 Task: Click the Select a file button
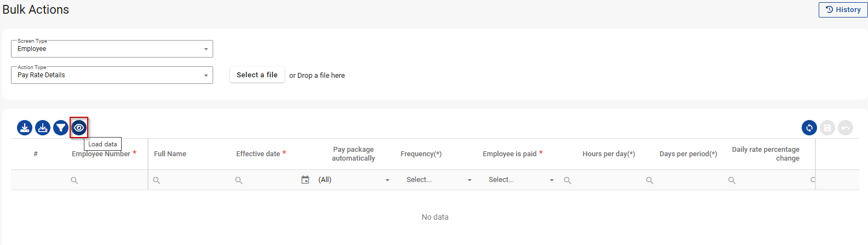(257, 75)
